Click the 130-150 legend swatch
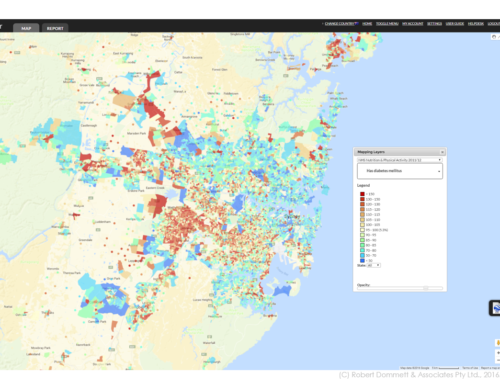The height and width of the screenshot is (383, 500). pyautogui.click(x=362, y=199)
